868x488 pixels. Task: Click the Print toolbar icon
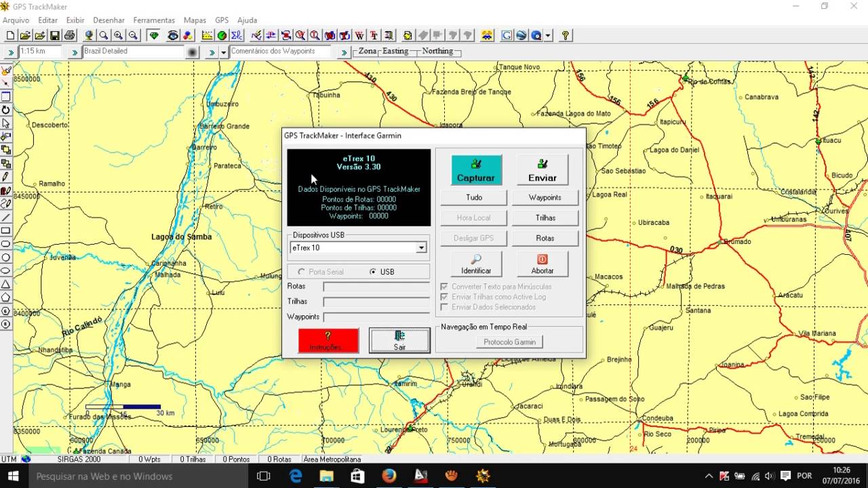(x=69, y=35)
